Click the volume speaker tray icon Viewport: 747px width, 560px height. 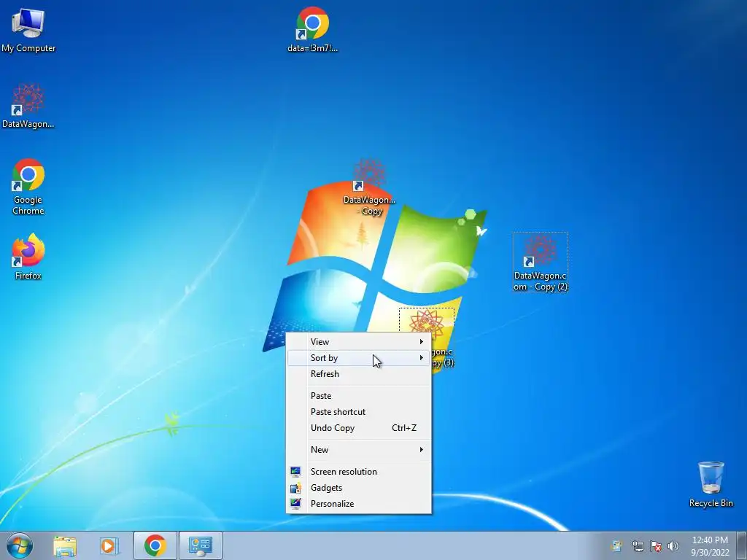coord(673,546)
